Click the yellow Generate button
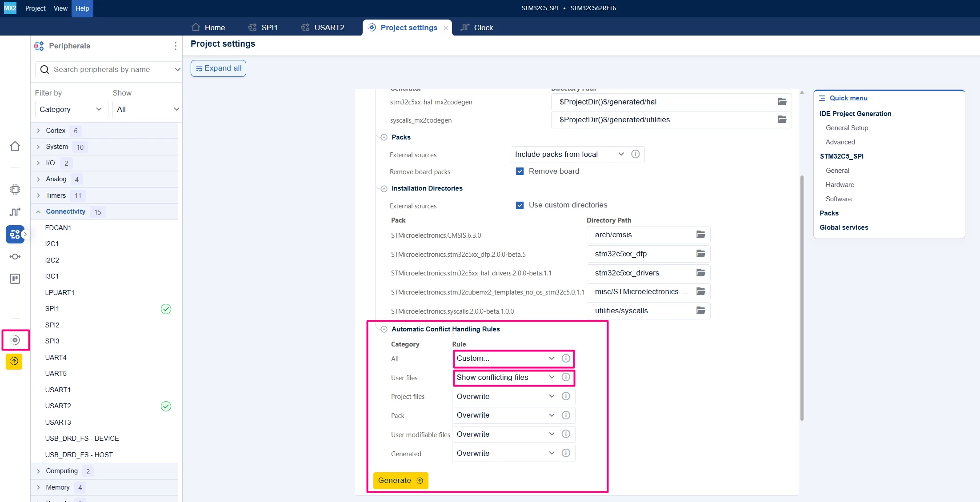The image size is (980, 502). click(x=400, y=481)
